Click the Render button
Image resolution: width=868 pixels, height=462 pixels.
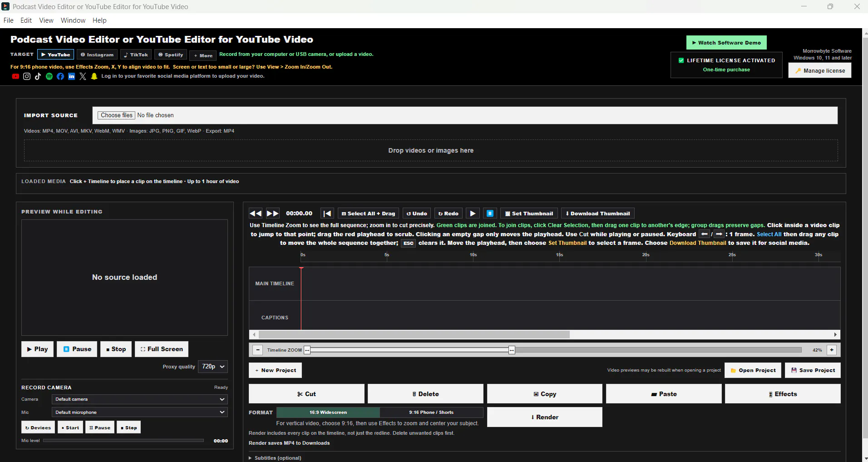point(545,417)
